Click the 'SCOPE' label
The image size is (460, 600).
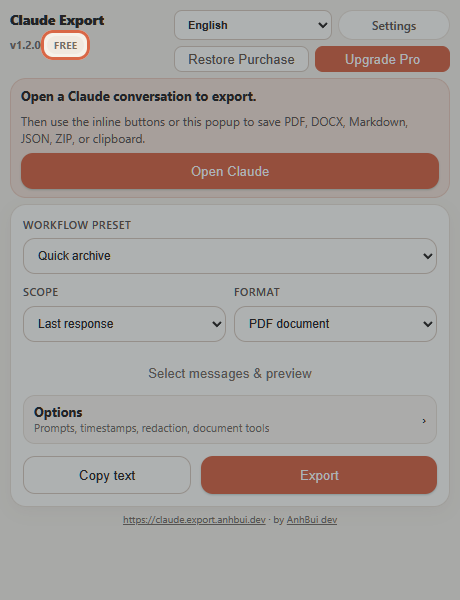click(41, 292)
